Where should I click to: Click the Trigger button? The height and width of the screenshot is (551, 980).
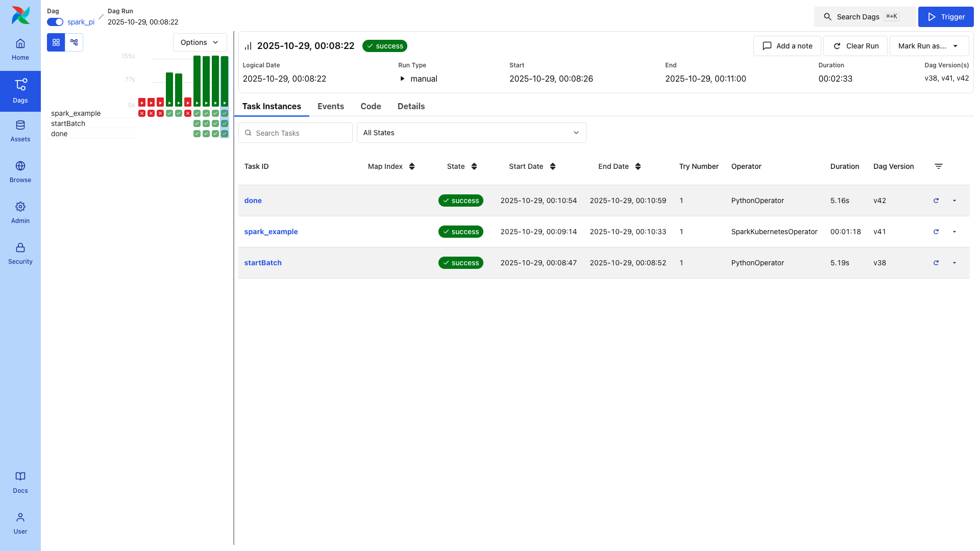point(945,17)
